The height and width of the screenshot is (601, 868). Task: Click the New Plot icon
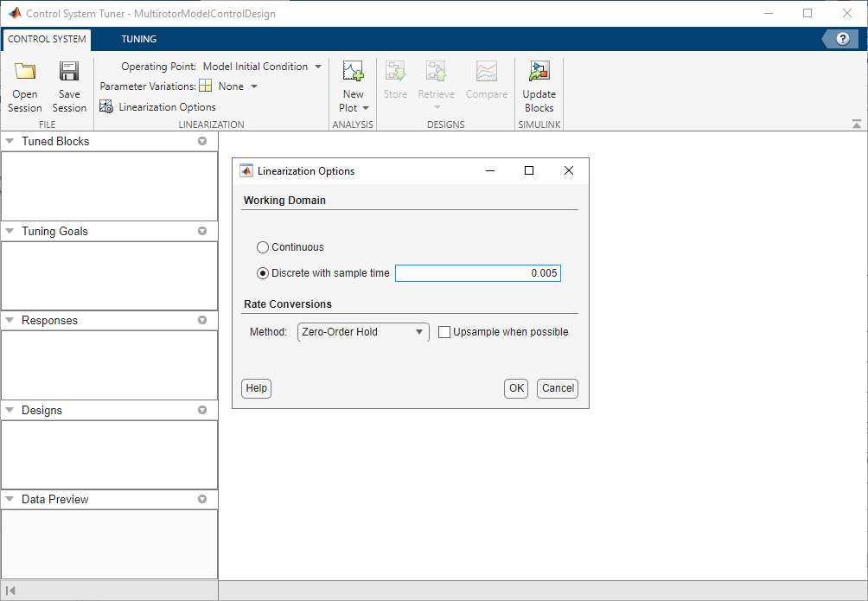(354, 71)
